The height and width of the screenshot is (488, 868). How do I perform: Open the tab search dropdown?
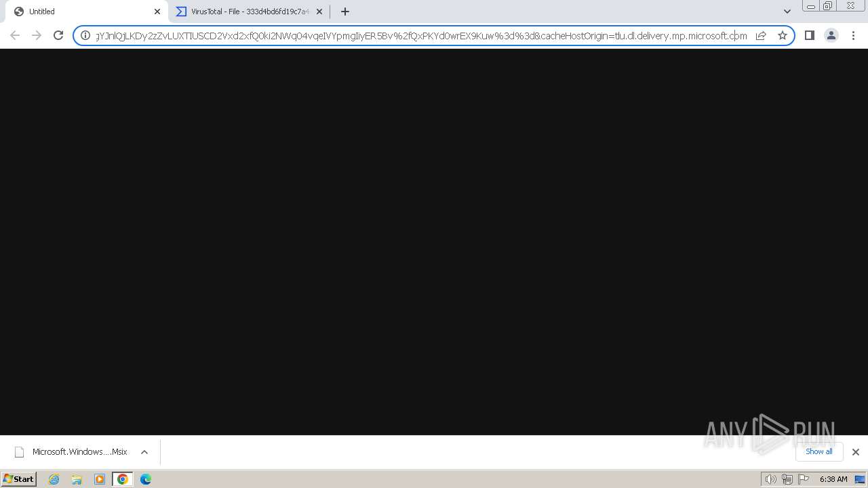(787, 12)
